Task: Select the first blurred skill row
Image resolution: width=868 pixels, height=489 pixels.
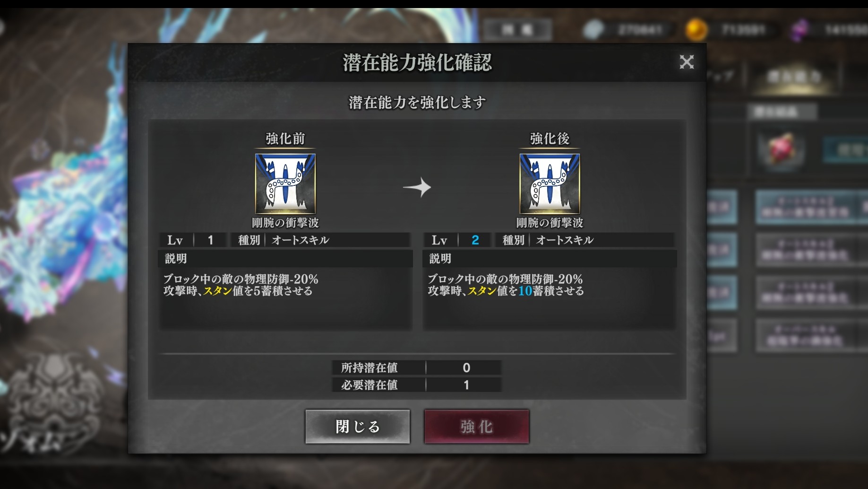Action: [x=811, y=207]
